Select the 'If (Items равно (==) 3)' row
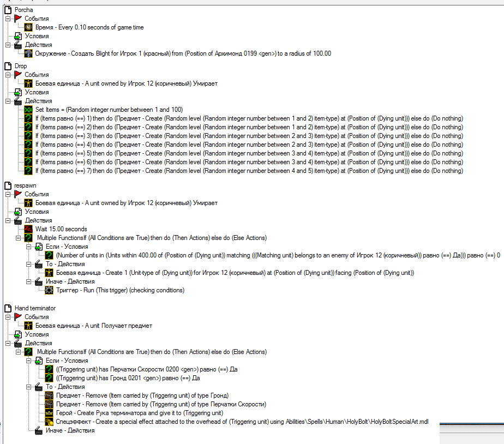The height and width of the screenshot is (444, 504). 249,136
